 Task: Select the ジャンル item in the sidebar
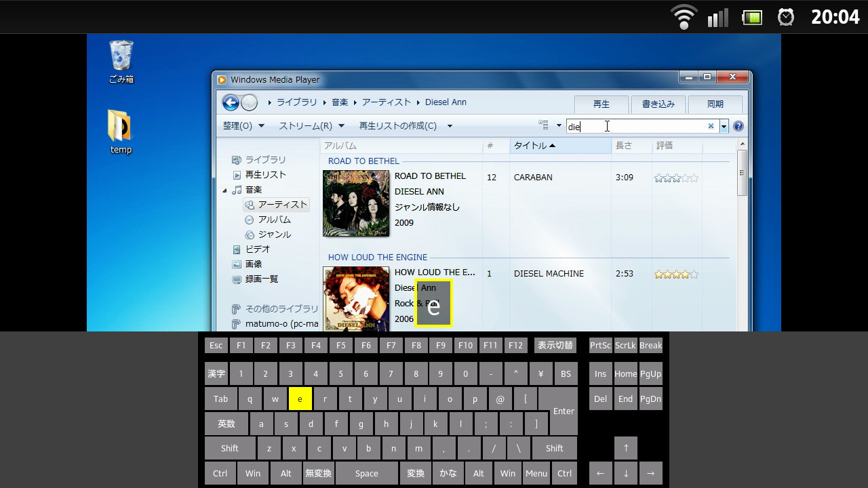coord(275,235)
